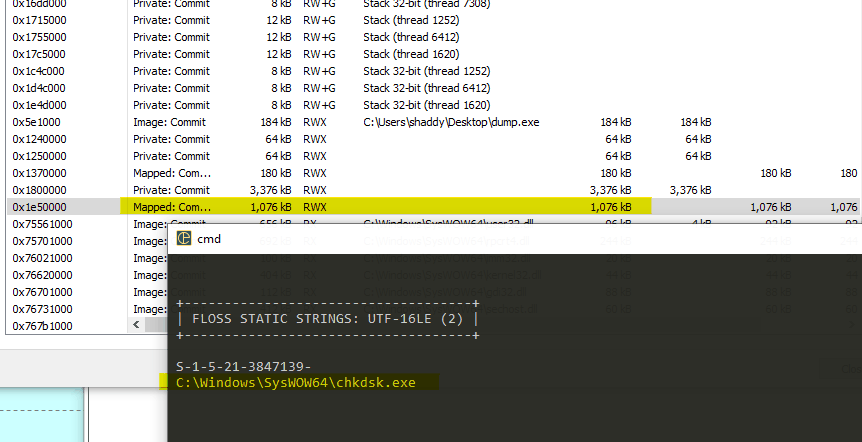This screenshot has width=862, height=442.
Task: Select the 0x1800000 address row
Action: click(39, 190)
